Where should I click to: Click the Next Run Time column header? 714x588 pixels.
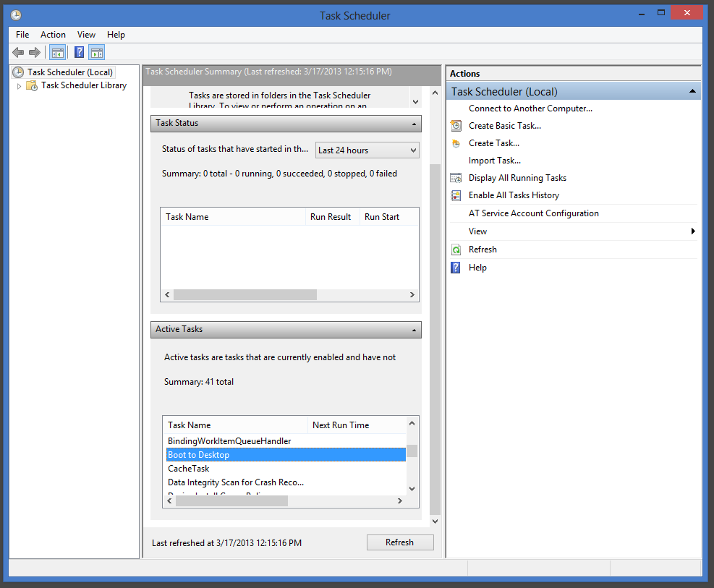coord(357,425)
